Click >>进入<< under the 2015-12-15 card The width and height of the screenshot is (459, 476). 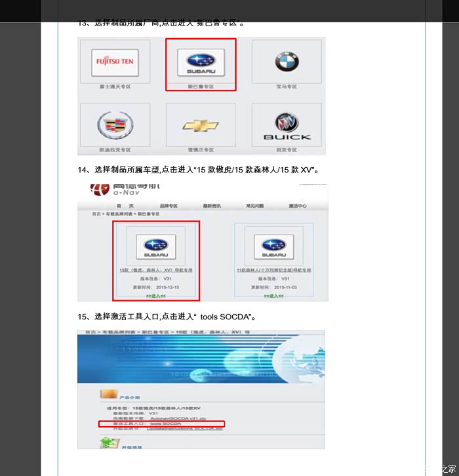[156, 296]
